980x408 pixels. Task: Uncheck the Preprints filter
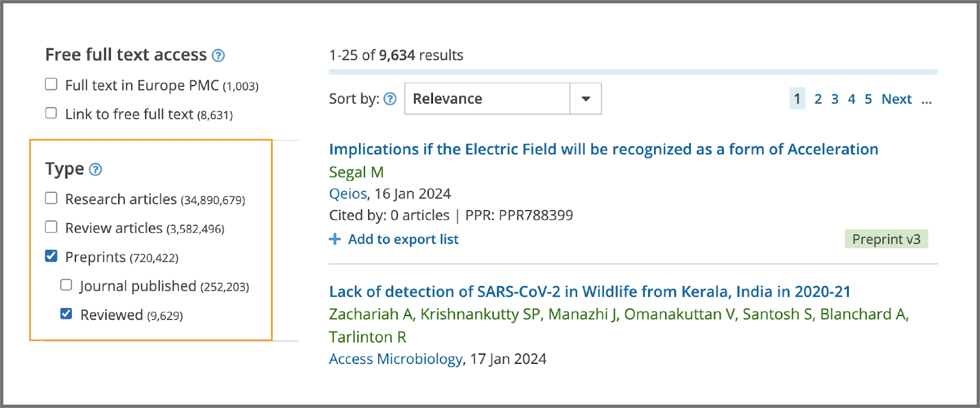point(51,256)
